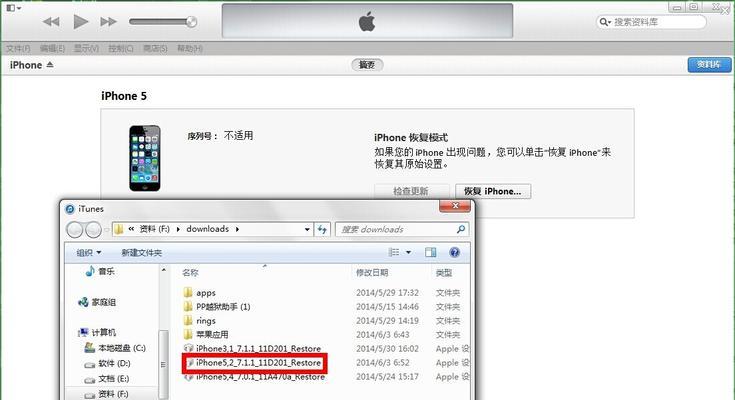The height and width of the screenshot is (400, 735).
Task: Click 新建文件夹 new folder button
Action: point(142,253)
